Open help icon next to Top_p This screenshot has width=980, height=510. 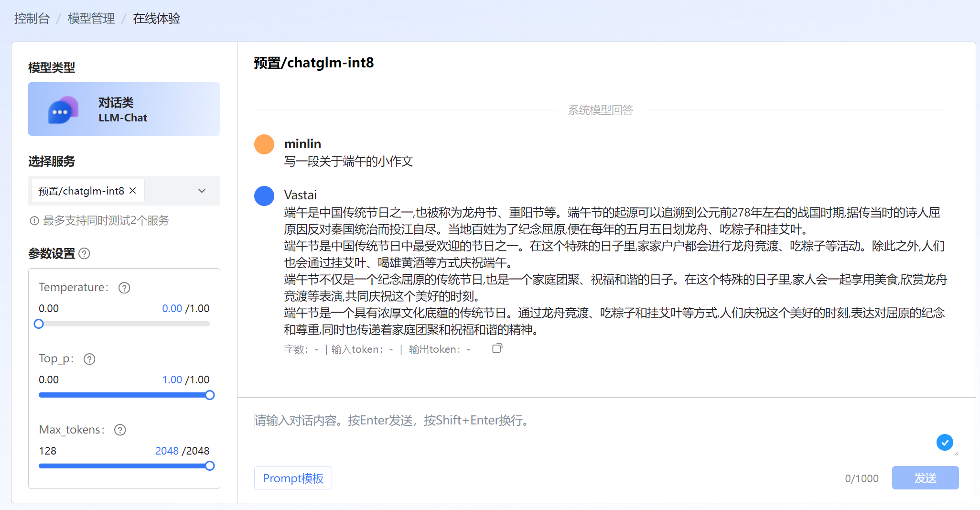click(x=89, y=359)
